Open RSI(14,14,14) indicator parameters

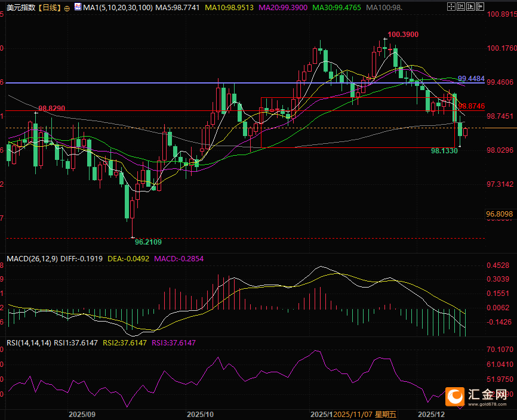(27, 342)
